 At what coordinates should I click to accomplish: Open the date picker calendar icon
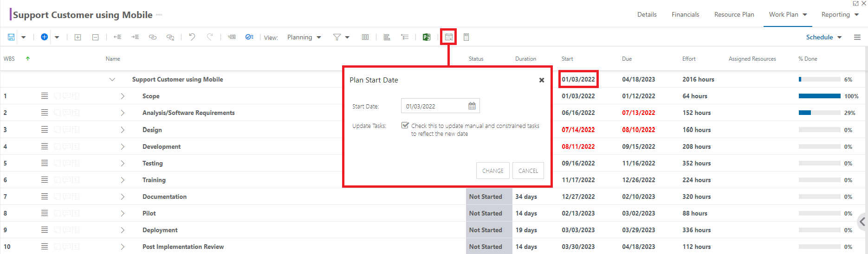point(472,106)
